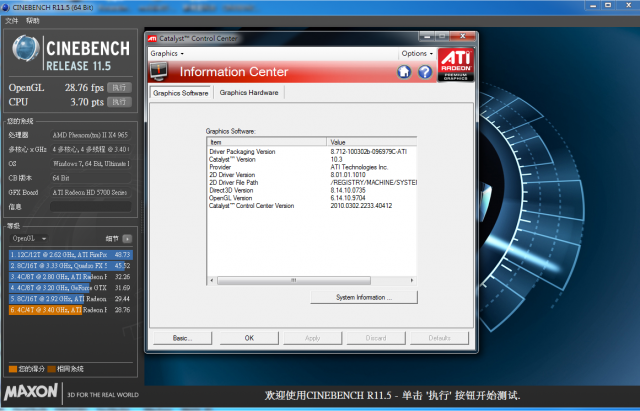Click the 您的得分 orange legend swatch
The width and height of the screenshot is (640, 411).
(x=13, y=369)
